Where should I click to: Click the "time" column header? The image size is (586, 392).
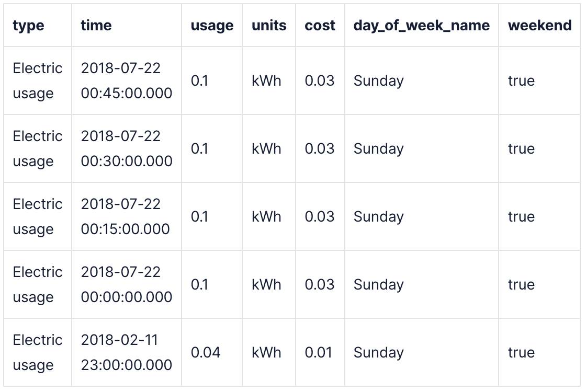click(x=96, y=26)
